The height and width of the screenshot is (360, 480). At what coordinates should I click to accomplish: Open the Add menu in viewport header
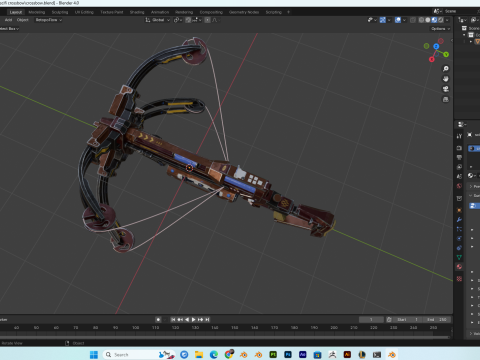point(8,20)
